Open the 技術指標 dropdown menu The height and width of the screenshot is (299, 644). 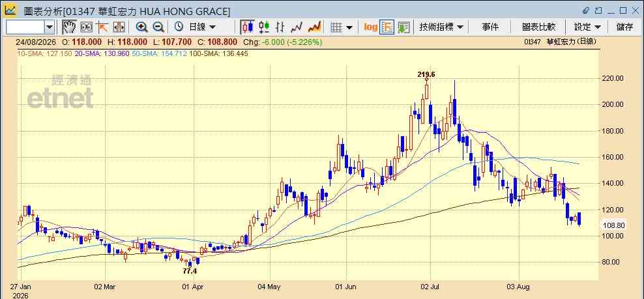click(441, 27)
